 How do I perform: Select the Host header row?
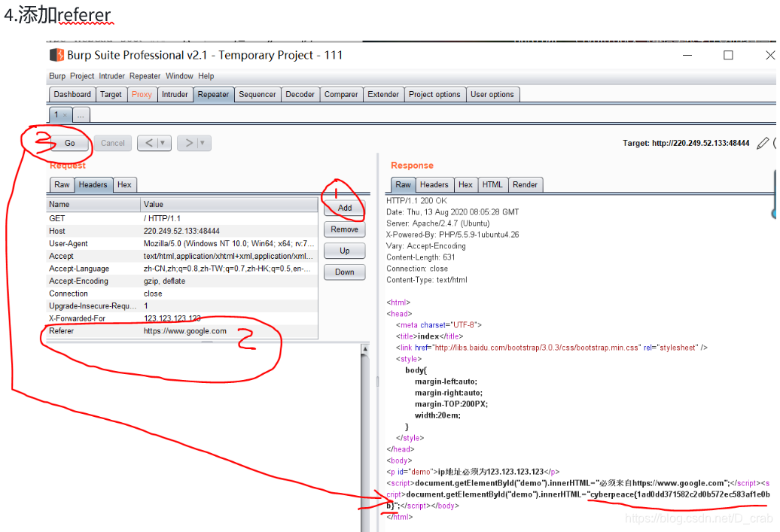point(182,231)
